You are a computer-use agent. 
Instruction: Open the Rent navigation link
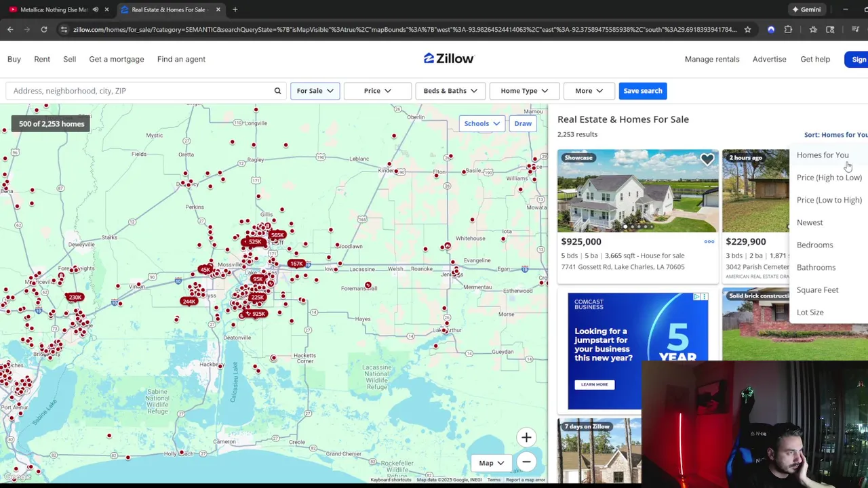[42, 59]
